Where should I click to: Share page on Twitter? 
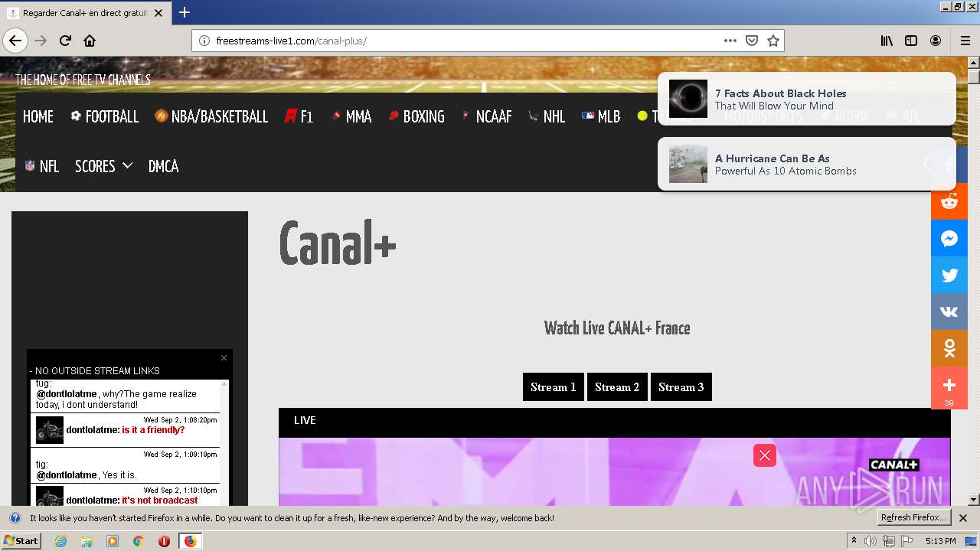click(949, 275)
